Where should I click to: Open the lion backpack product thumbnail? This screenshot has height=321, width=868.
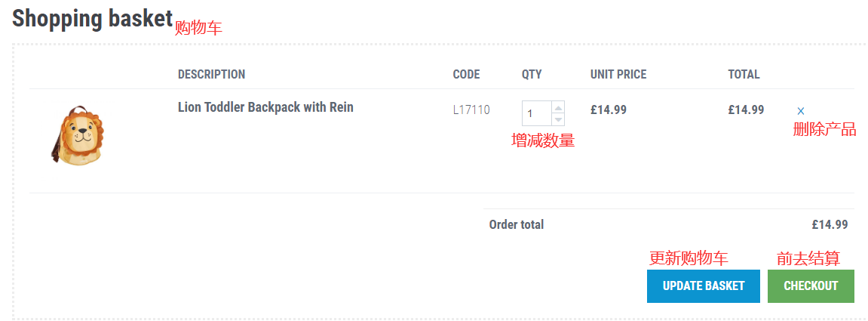pos(78,137)
